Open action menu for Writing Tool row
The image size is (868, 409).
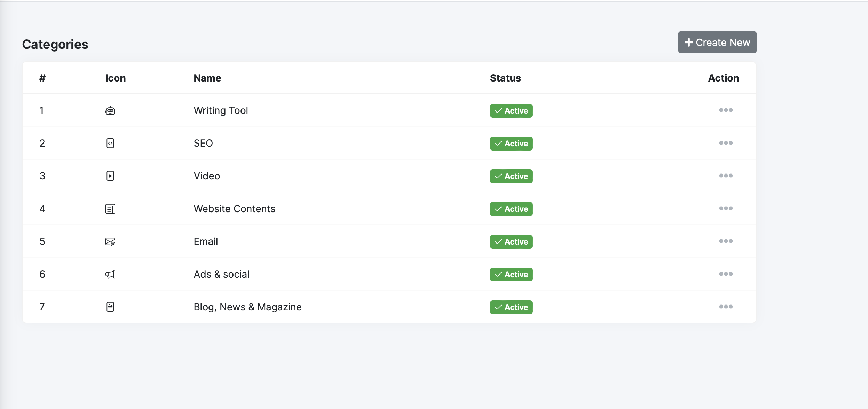(x=726, y=110)
